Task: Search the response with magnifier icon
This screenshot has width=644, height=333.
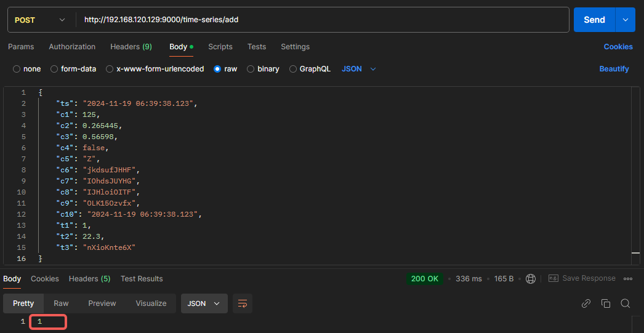Action: pyautogui.click(x=626, y=303)
